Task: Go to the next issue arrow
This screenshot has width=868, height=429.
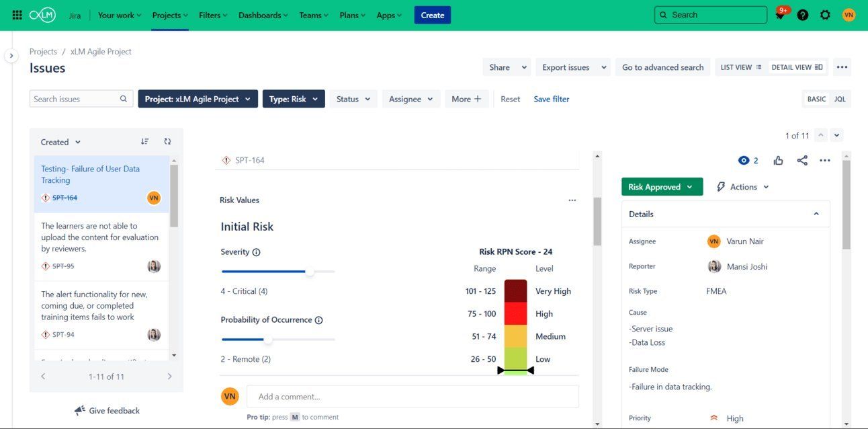Action: [x=836, y=135]
